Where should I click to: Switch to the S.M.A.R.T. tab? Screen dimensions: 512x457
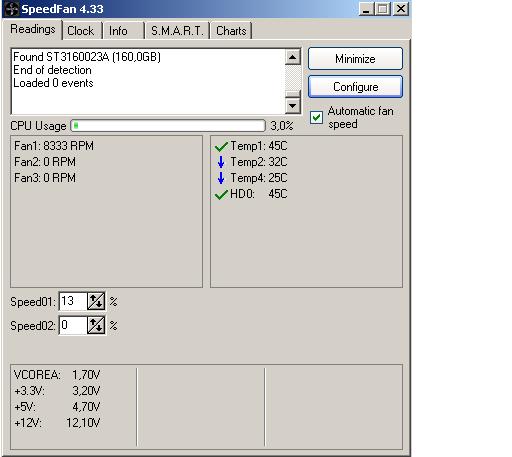tap(177, 31)
